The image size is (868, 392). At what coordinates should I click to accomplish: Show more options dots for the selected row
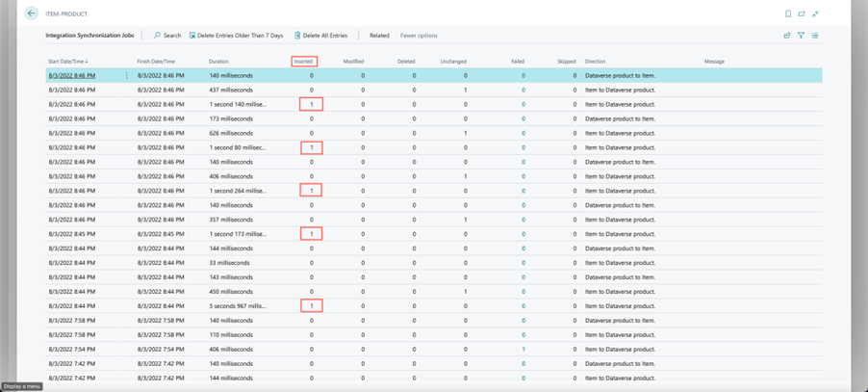point(126,75)
